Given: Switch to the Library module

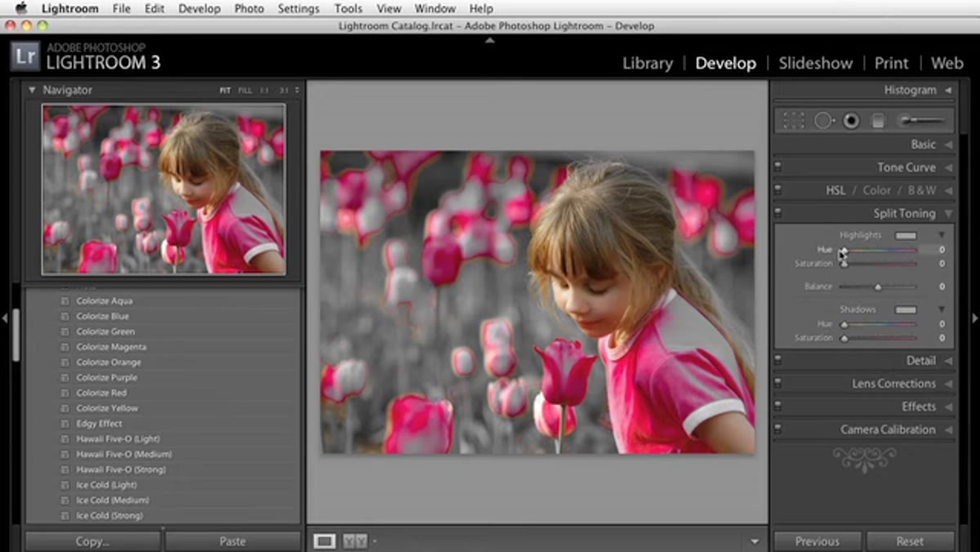Looking at the screenshot, I should [648, 63].
